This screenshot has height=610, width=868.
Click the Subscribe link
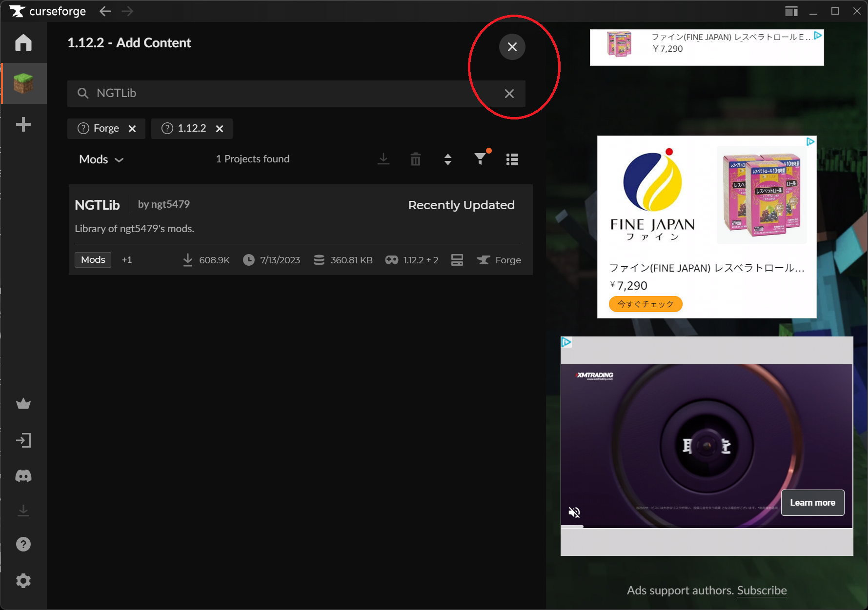pos(762,590)
